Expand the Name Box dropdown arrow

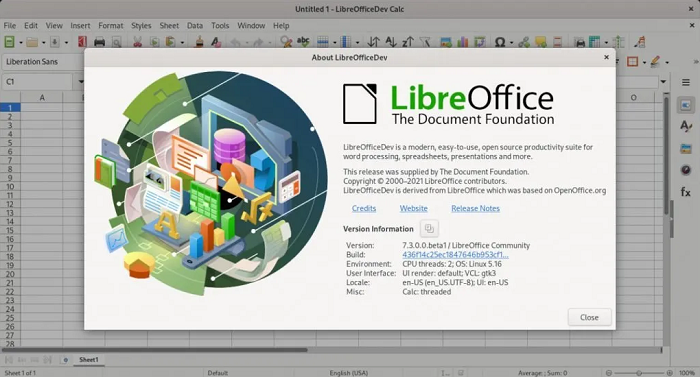point(81,82)
